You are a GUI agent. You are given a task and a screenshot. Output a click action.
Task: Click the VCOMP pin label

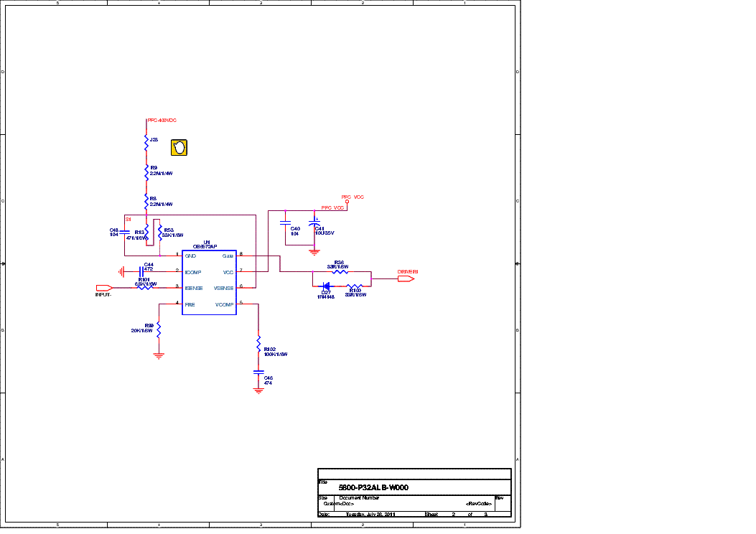click(224, 304)
